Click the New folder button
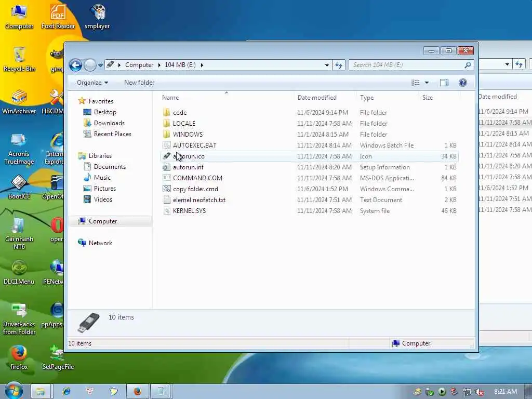This screenshot has width=532, height=399. (139, 83)
